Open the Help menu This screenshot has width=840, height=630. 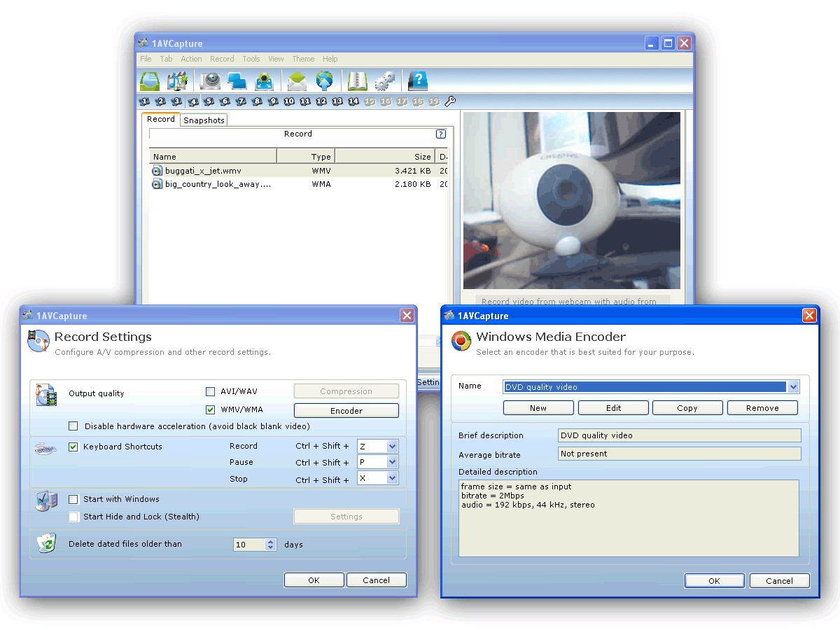(330, 59)
